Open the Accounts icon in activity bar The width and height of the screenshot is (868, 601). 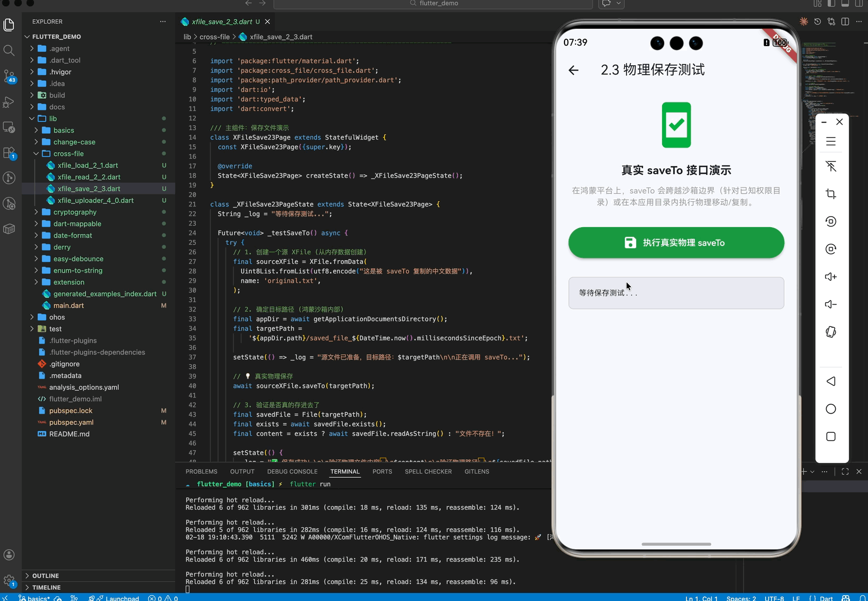(x=9, y=555)
